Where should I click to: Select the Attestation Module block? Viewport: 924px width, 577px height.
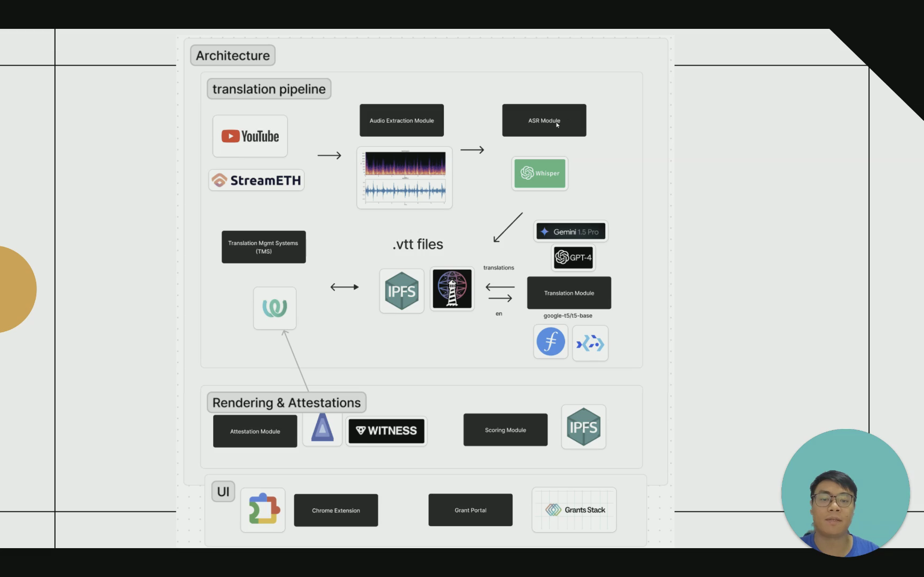pos(255,431)
